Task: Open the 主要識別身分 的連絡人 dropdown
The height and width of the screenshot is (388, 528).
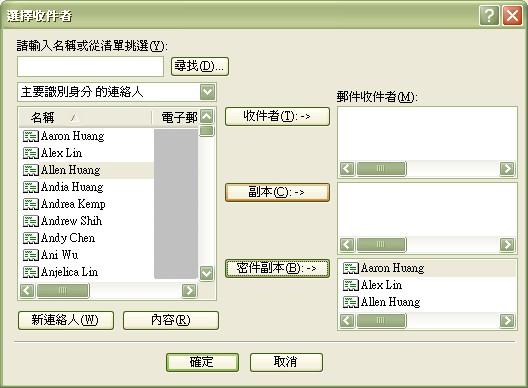Action: [x=207, y=92]
